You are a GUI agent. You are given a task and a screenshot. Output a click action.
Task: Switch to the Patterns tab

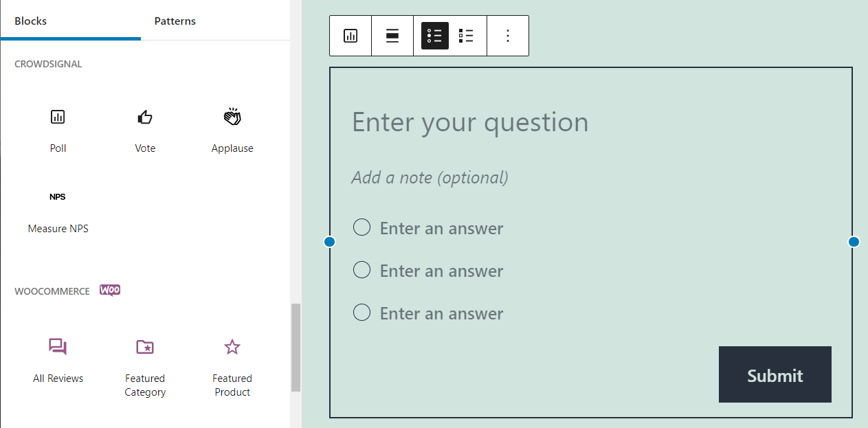(175, 21)
